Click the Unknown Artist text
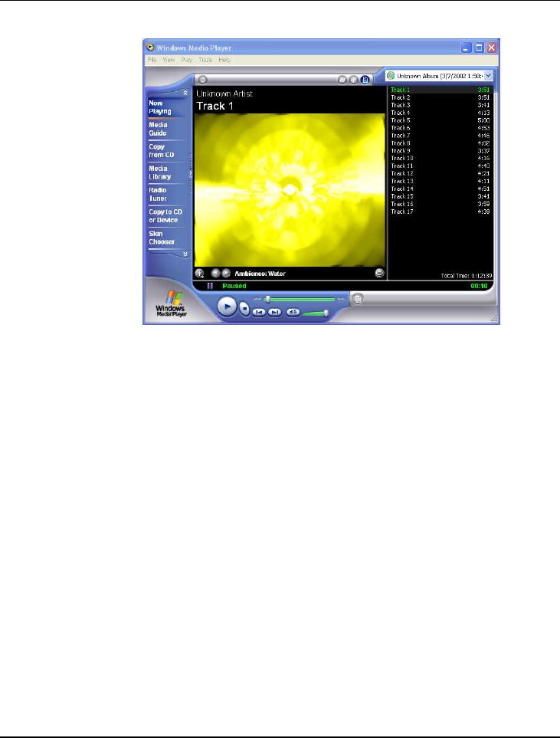The height and width of the screenshot is (738, 560). 224,93
